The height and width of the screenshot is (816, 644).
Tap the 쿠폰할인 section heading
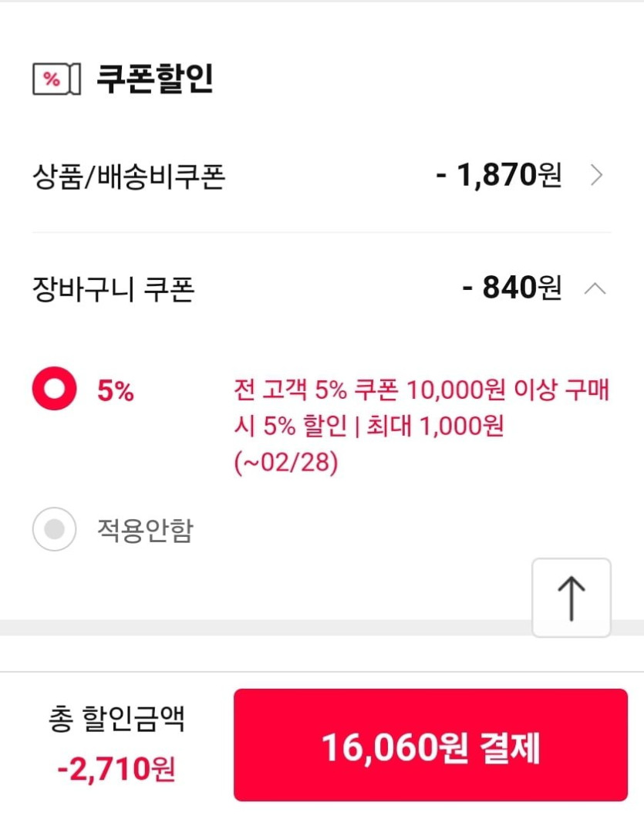(x=154, y=79)
